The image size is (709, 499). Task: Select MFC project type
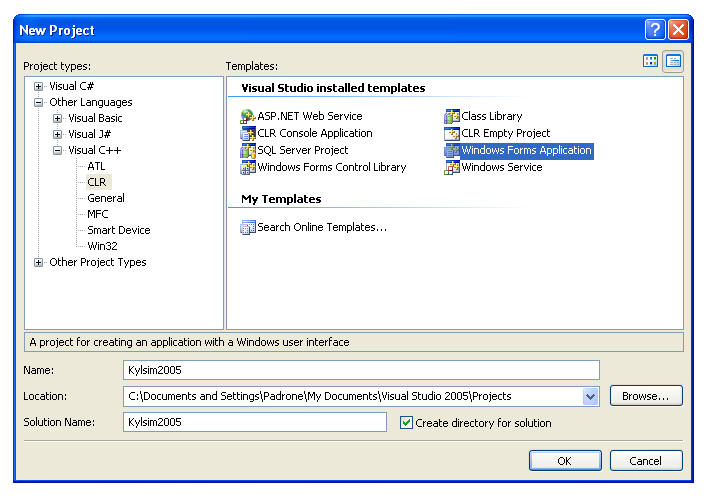[98, 214]
